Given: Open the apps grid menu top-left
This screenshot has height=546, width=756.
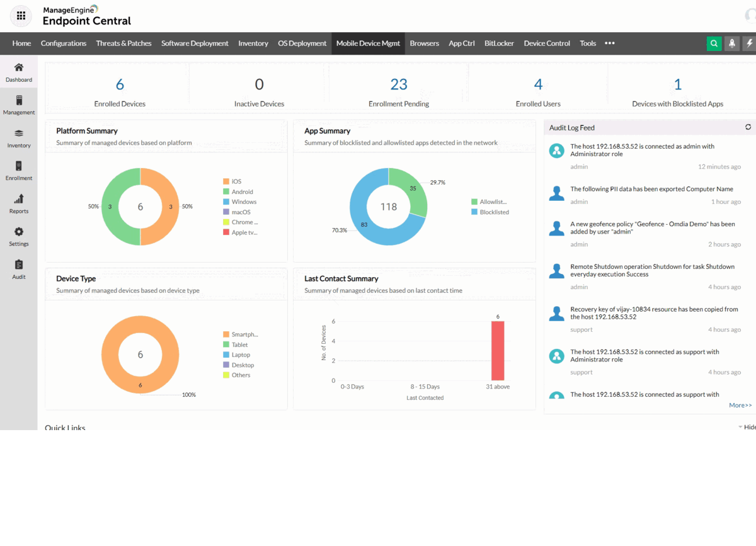Looking at the screenshot, I should coord(21,15).
